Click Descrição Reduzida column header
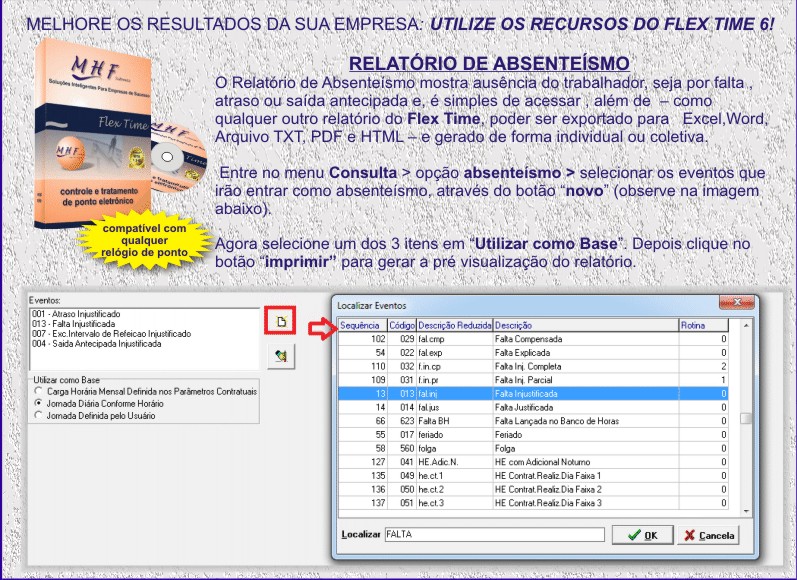 tap(455, 325)
